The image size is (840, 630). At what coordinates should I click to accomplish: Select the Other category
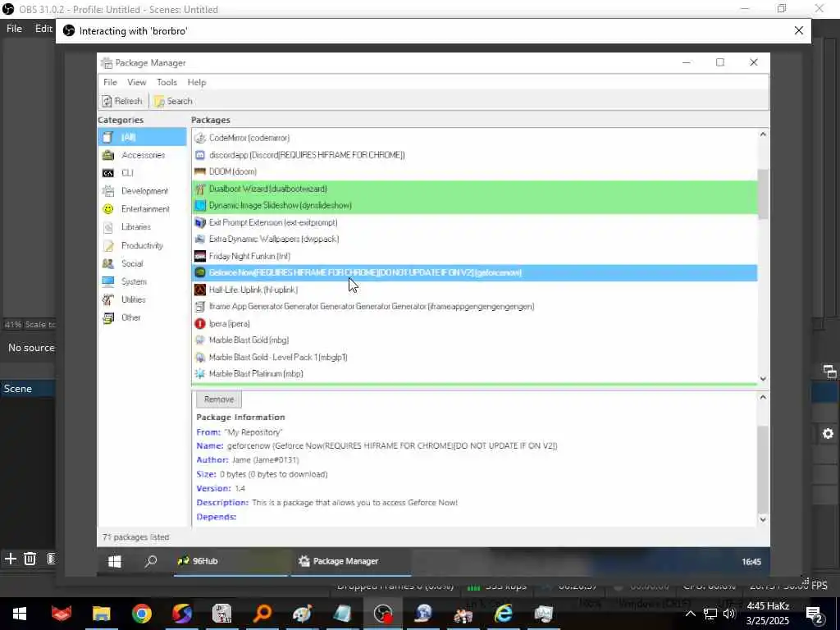coord(142,317)
